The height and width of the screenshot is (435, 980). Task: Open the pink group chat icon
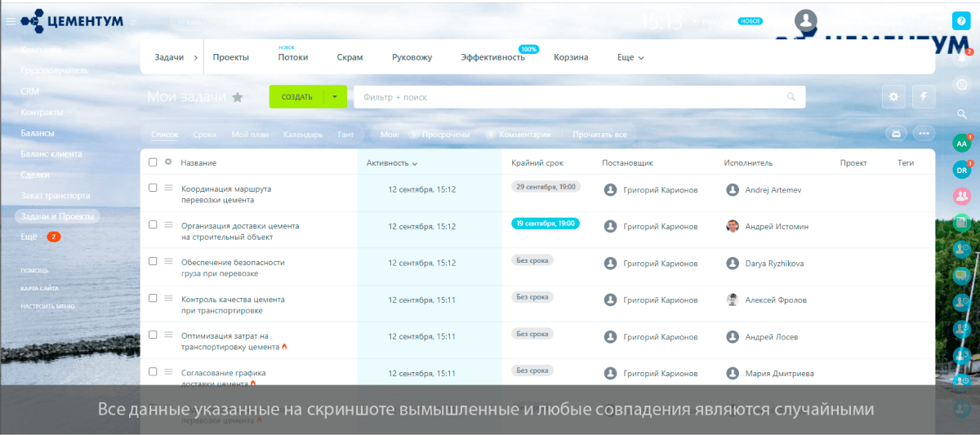pos(961,196)
